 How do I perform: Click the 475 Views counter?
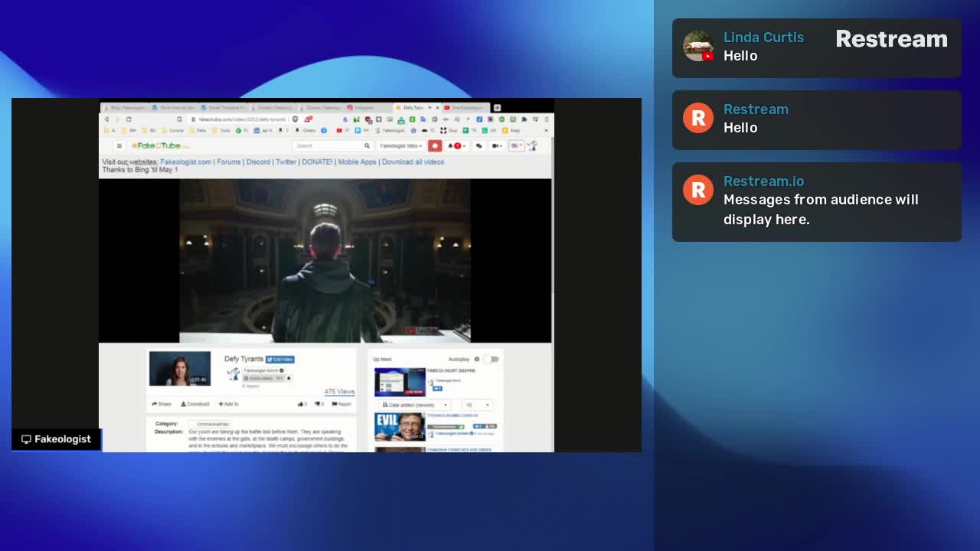pos(340,392)
